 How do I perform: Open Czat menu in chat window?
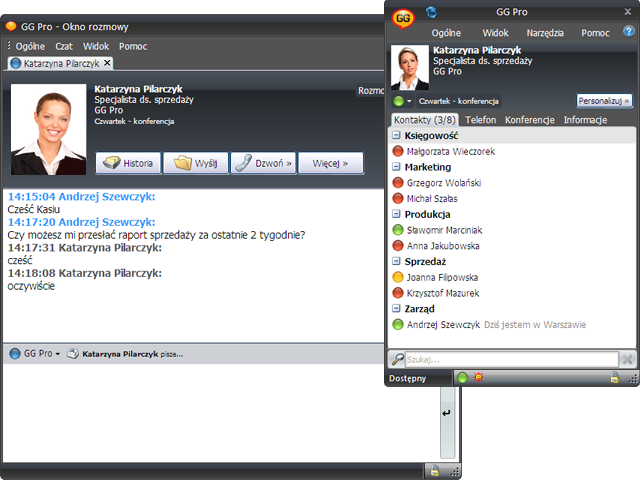point(64,46)
